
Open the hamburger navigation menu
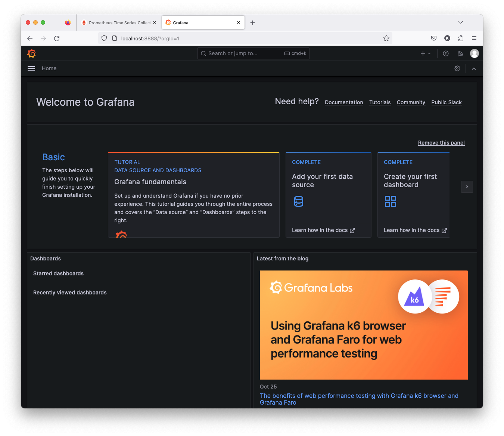pyautogui.click(x=31, y=68)
